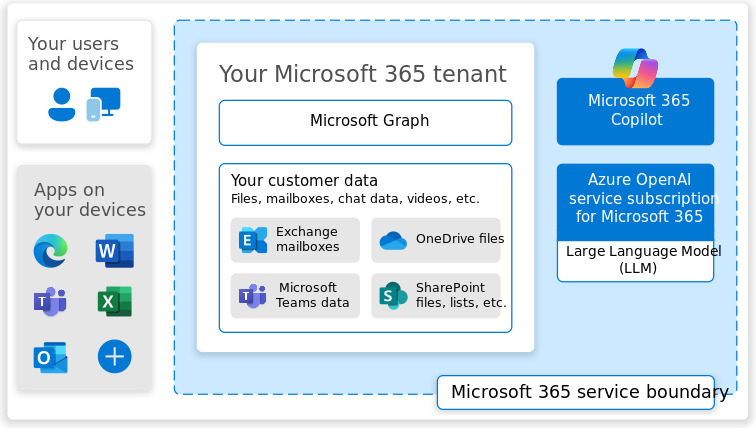Click the Microsoft 365 service boundary label

pos(576,392)
